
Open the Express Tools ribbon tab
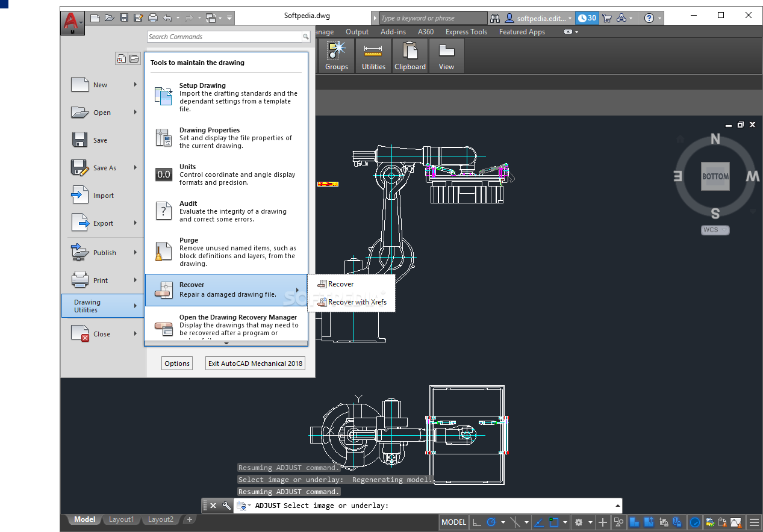[x=466, y=32]
